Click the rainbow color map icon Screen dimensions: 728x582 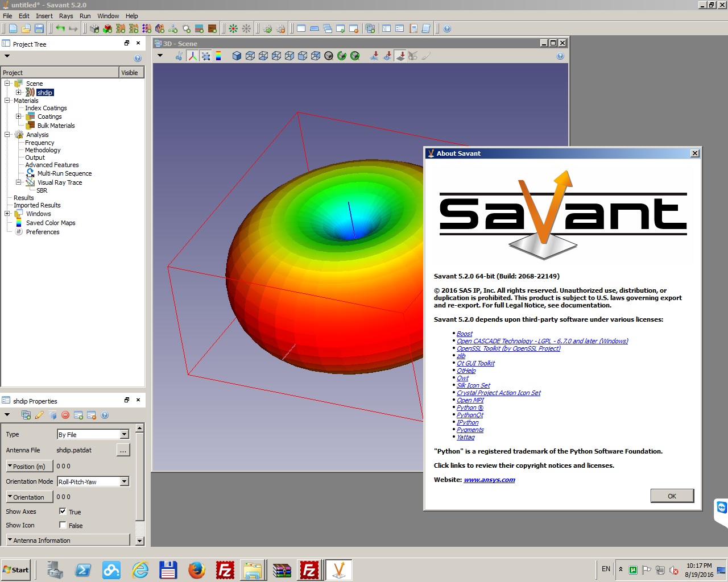point(218,56)
